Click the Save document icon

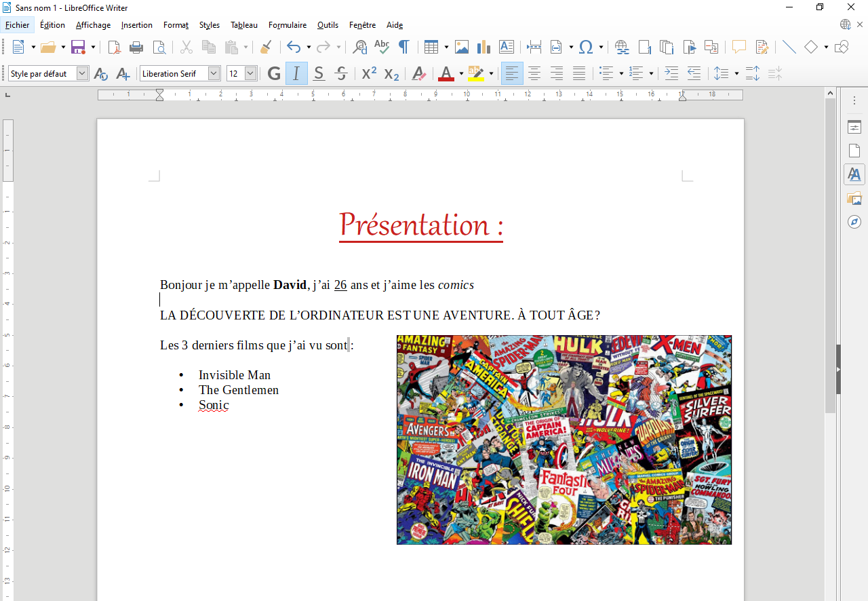point(78,47)
